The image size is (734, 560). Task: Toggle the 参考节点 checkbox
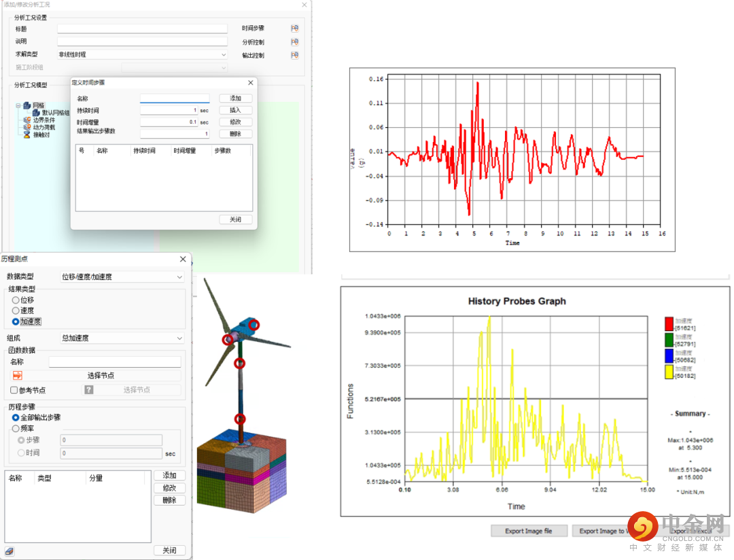point(14,390)
